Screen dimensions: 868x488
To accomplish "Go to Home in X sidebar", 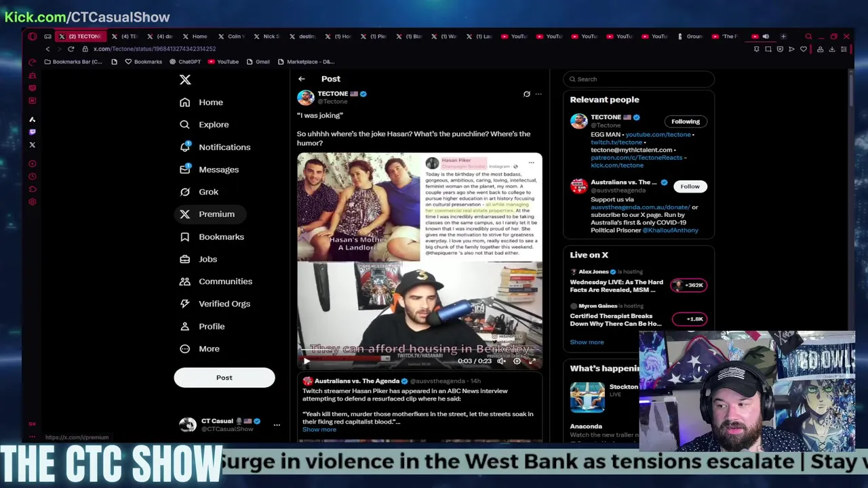I will point(201,102).
